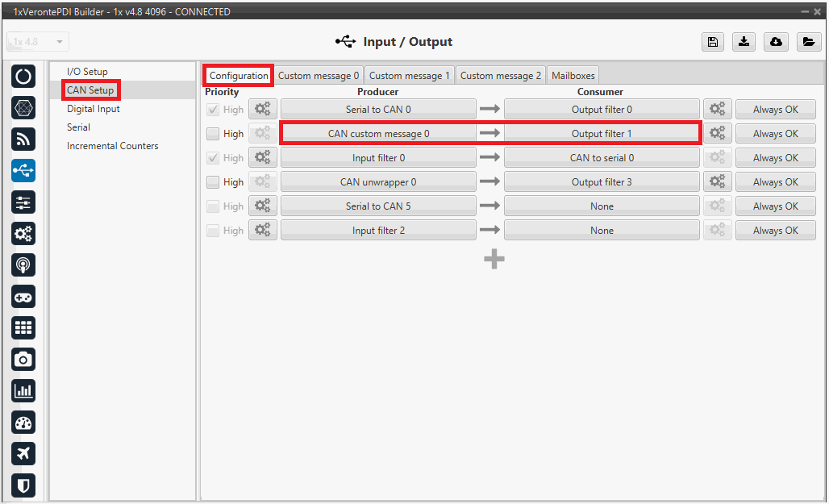Open the 1x 4.8 version dropdown

click(x=39, y=42)
